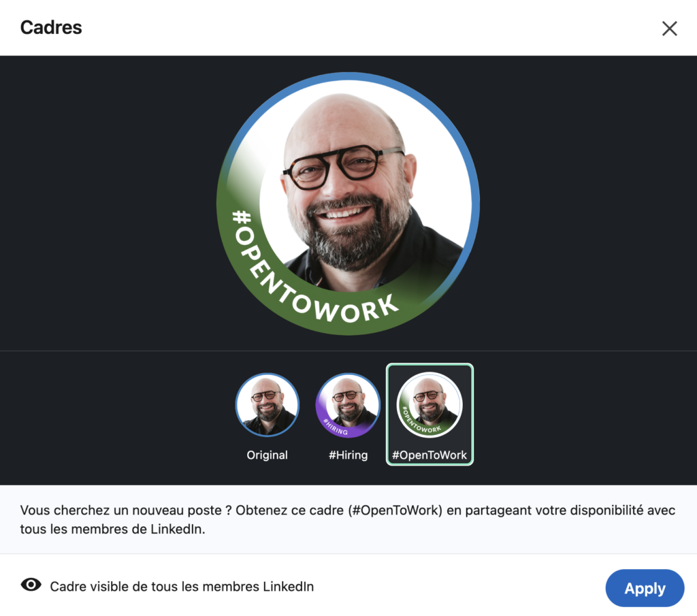Click the green #OPENTOWORK arc on small thumbnail
The height and width of the screenshot is (616, 697).
418,425
